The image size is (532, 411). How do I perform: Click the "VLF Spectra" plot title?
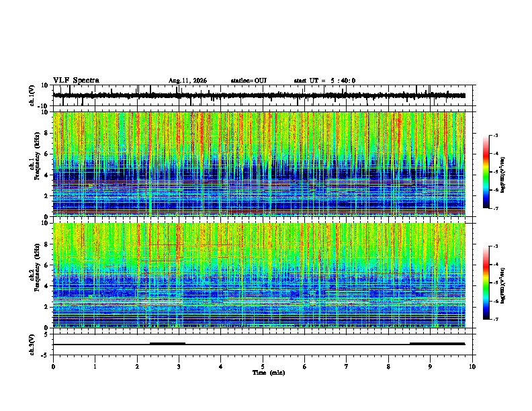coord(76,81)
